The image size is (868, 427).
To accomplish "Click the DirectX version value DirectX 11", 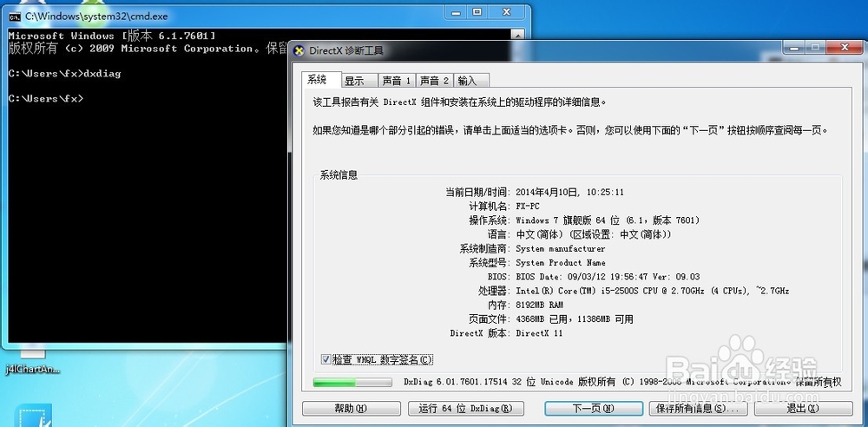I will click(539, 333).
